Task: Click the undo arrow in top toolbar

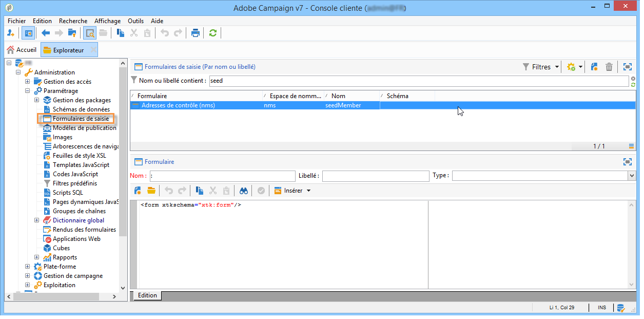Action: tap(165, 33)
